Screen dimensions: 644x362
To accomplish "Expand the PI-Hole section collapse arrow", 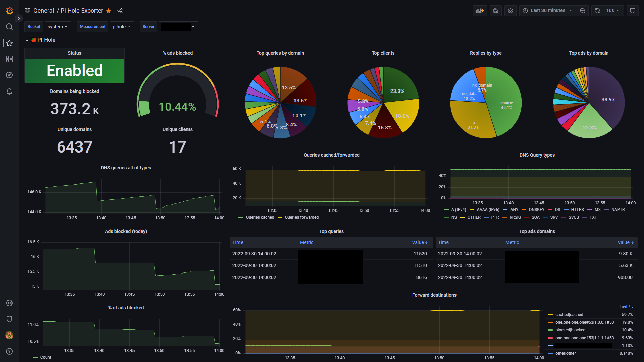I will [x=28, y=40].
